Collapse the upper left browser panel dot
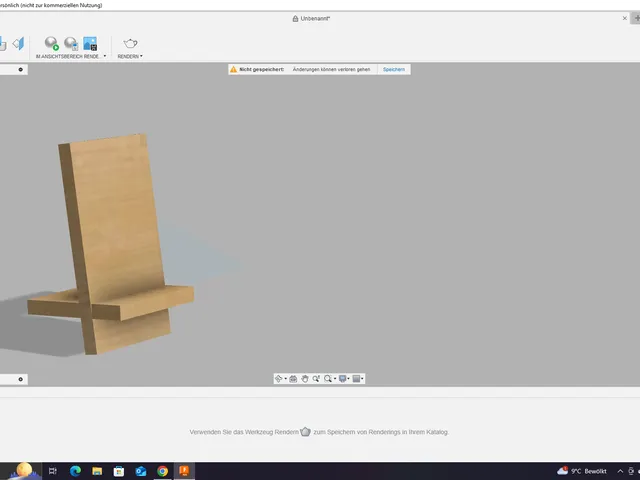Screen dimensions: 640x480 (20, 69)
